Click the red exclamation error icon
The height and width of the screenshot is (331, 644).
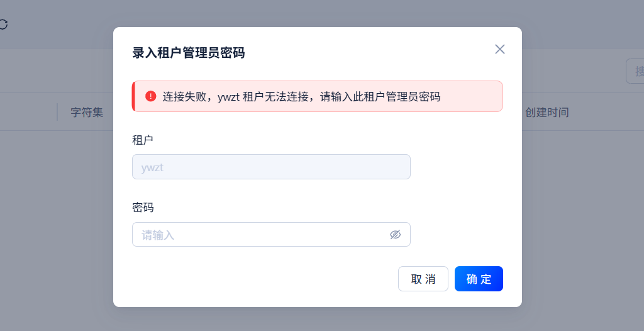[x=151, y=96]
